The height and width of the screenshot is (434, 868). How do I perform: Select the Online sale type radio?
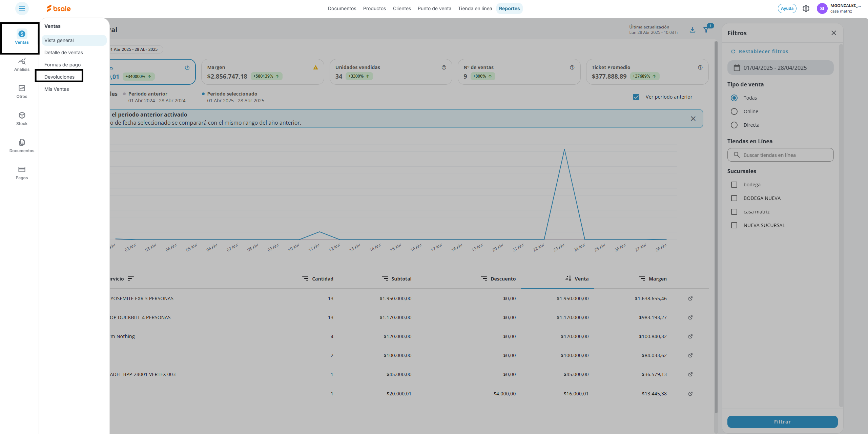point(734,111)
